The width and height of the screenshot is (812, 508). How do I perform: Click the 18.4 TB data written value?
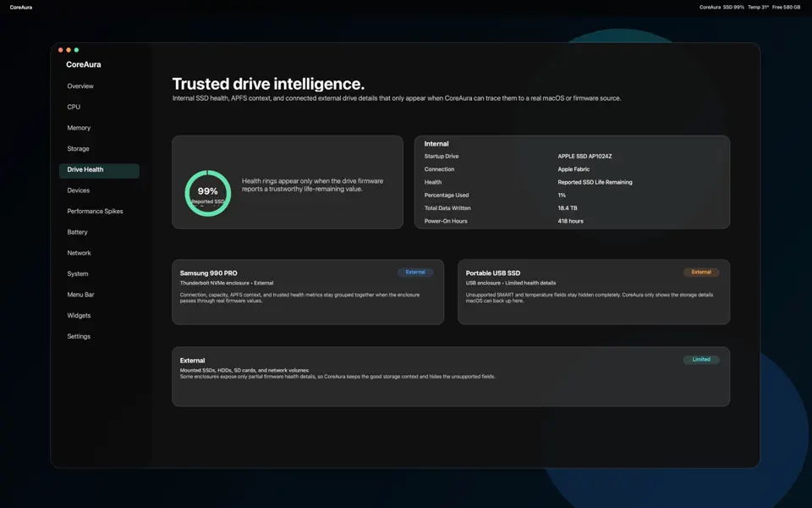pyautogui.click(x=568, y=208)
